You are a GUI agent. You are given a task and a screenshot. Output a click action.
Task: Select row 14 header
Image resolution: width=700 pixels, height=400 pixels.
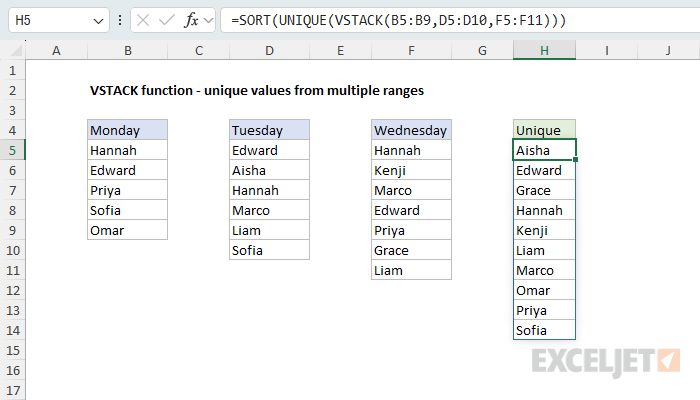pos(12,330)
